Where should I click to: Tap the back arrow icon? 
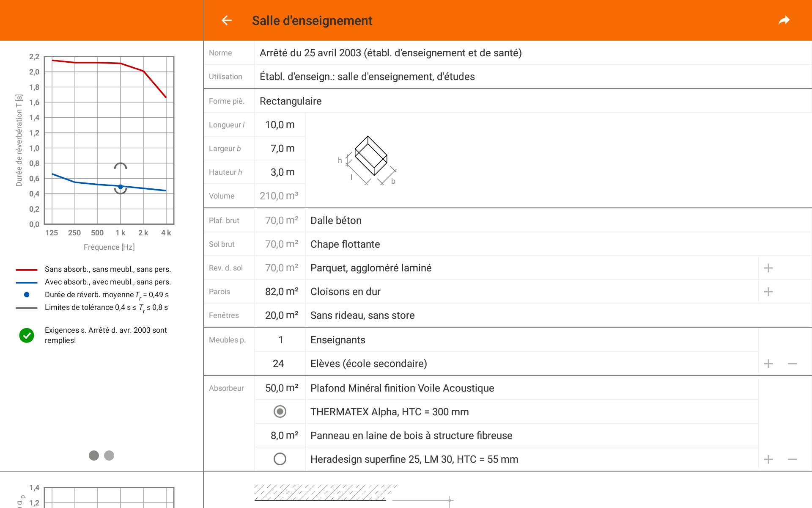coord(227,20)
